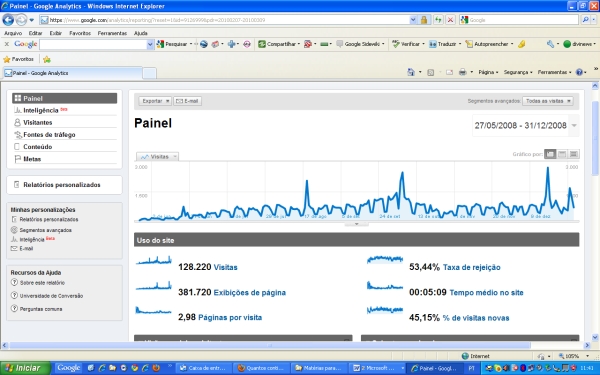Click the red stop loading icon
600x375 pixels.
(450, 20)
